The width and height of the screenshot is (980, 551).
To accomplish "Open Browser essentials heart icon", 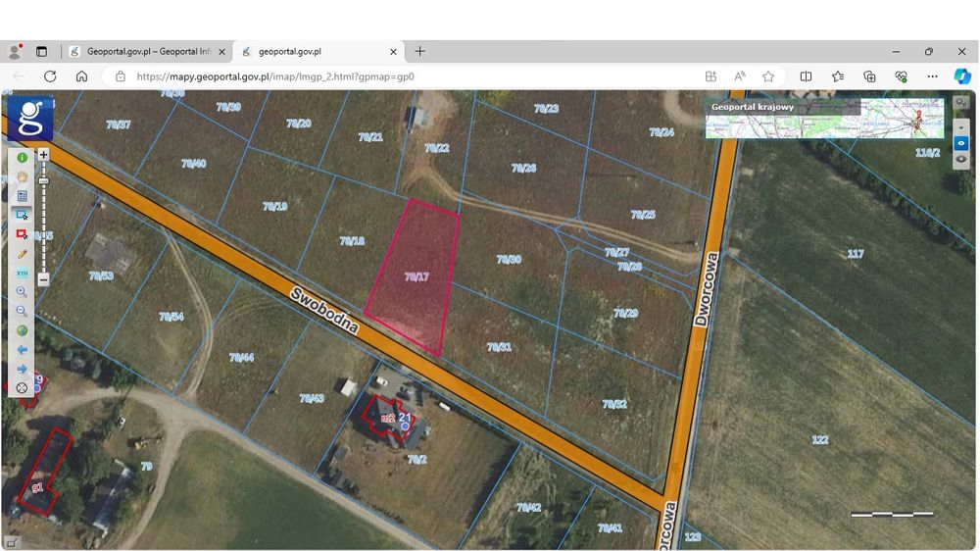I will click(x=901, y=76).
